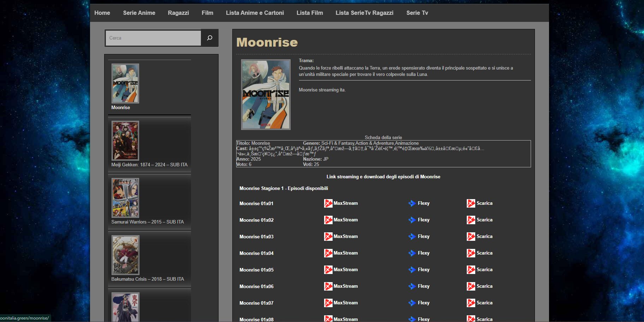Click MaxStream icon for Moonrise 01x07
The image size is (644, 322).
(328, 303)
